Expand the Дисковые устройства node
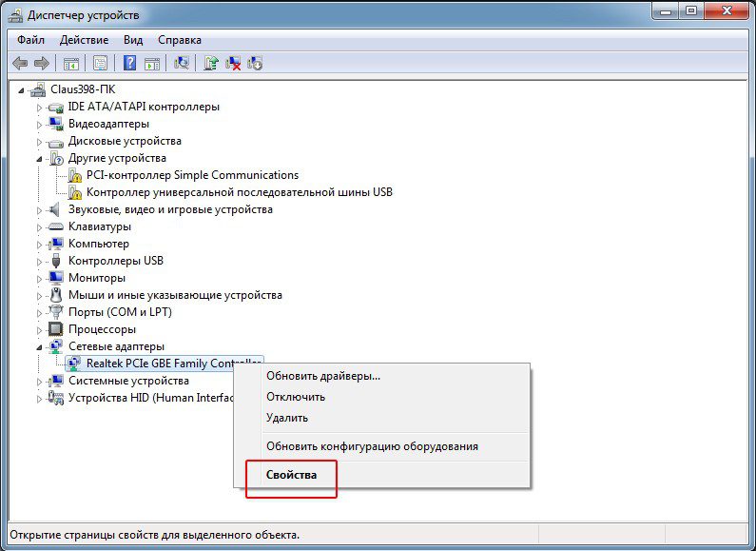This screenshot has width=756, height=551. pyautogui.click(x=40, y=142)
